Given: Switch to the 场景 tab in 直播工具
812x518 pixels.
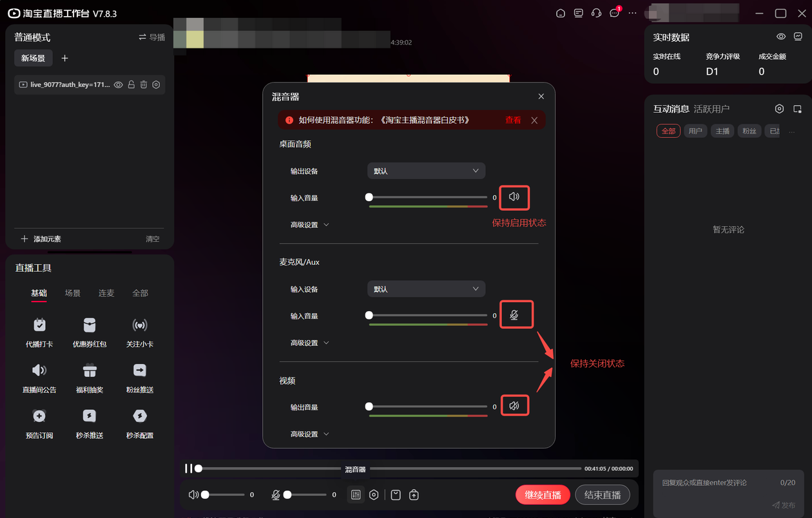Looking at the screenshot, I should [73, 293].
